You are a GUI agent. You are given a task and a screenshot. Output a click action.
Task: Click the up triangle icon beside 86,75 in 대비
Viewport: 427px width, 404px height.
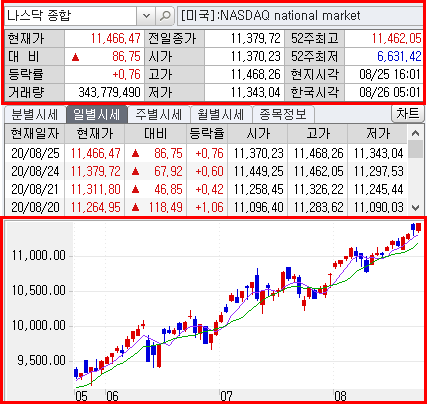[76, 57]
